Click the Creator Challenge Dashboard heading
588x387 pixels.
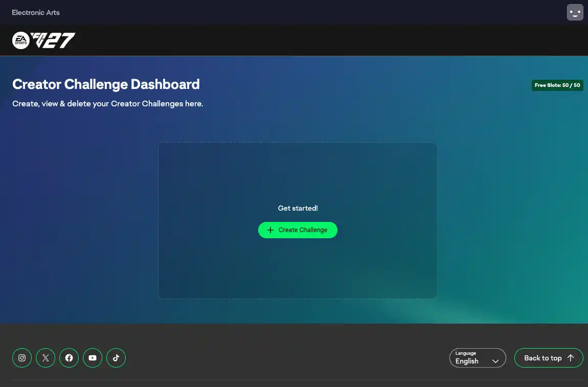106,84
